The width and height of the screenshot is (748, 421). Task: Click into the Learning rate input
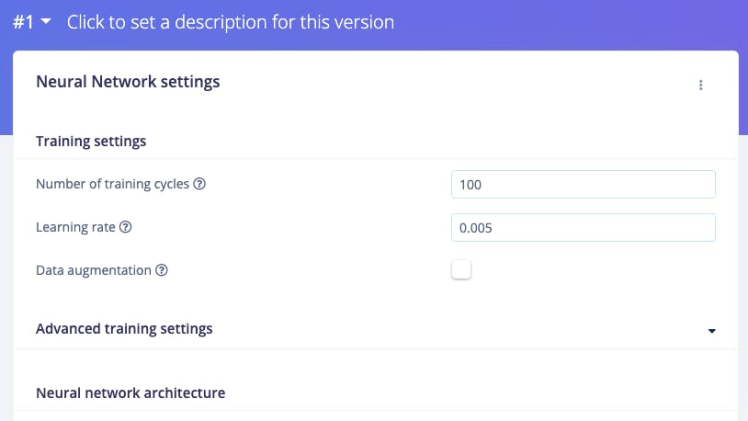click(583, 227)
